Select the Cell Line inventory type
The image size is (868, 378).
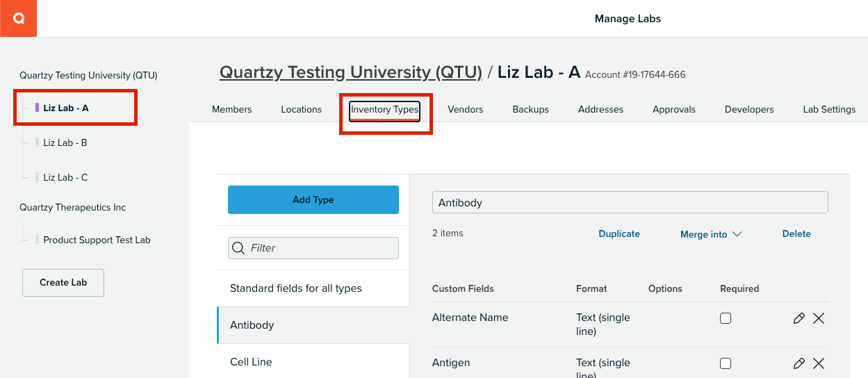[313, 361]
